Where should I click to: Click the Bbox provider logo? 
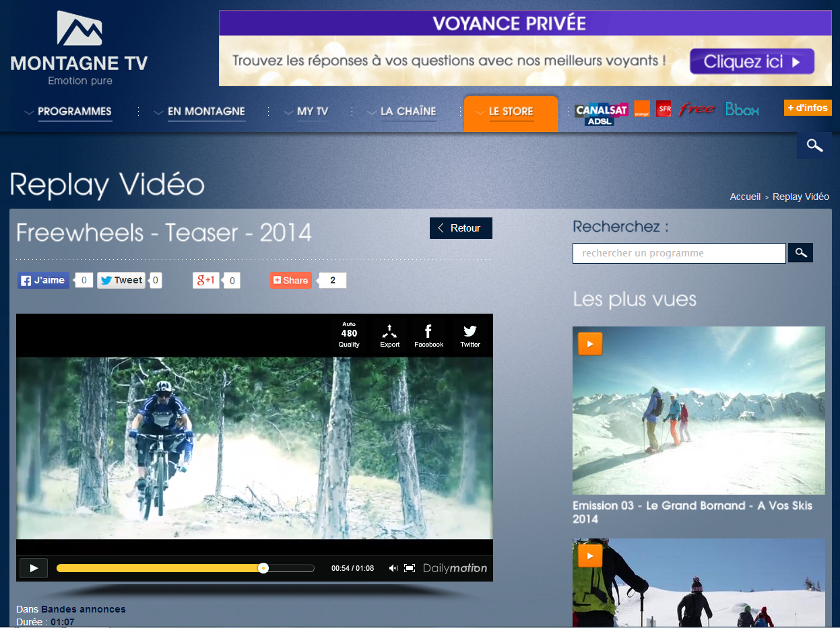(742, 109)
